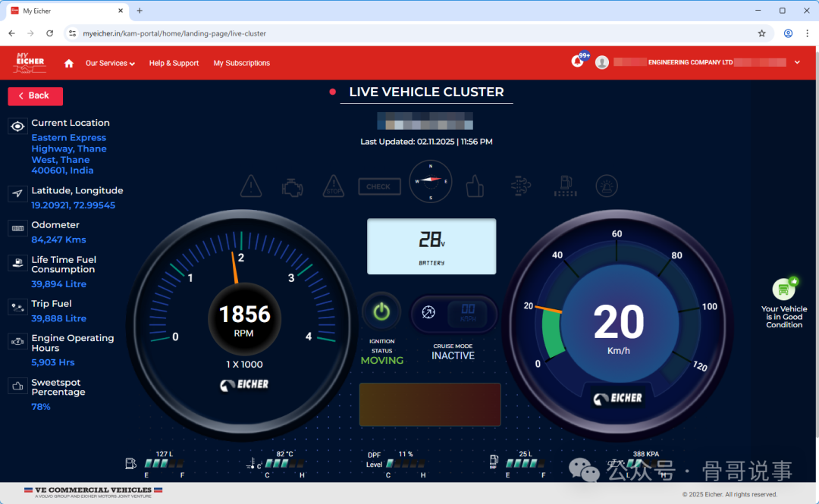The image size is (819, 504).
Task: Click the 39,894 Litre fuel consumption value
Action: point(58,284)
